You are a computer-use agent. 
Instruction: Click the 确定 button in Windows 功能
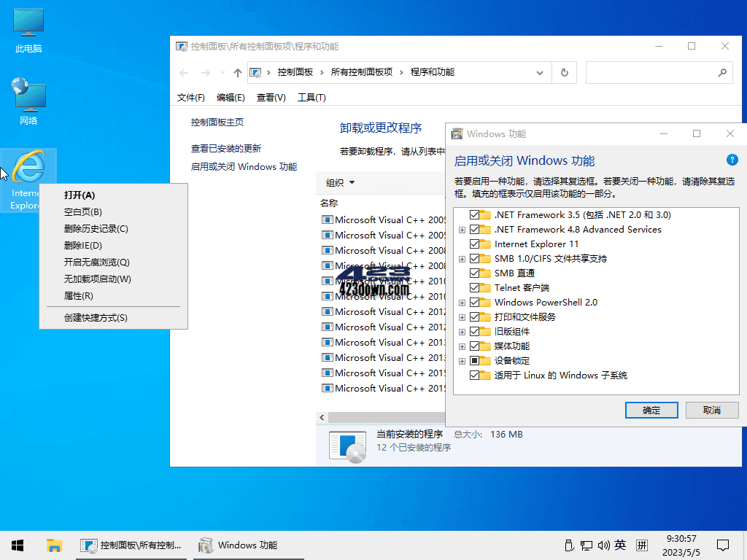click(651, 410)
